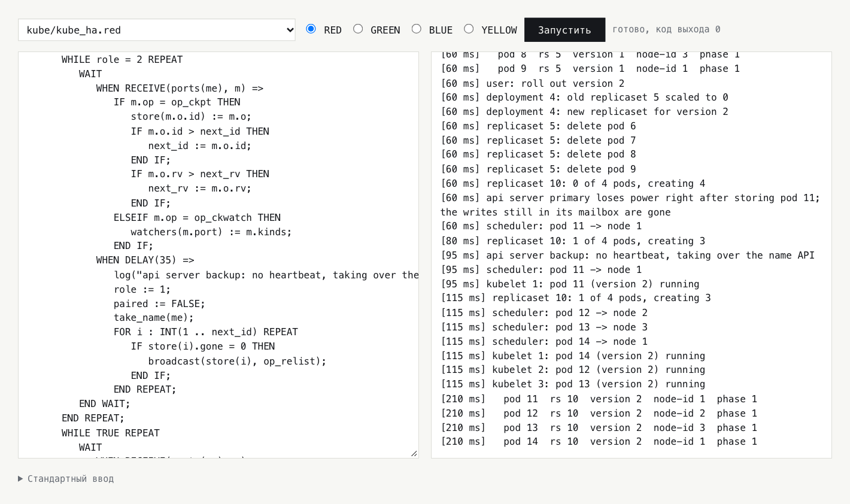Click the 'watchers(m.port) := m.kinds;' line

point(211,232)
